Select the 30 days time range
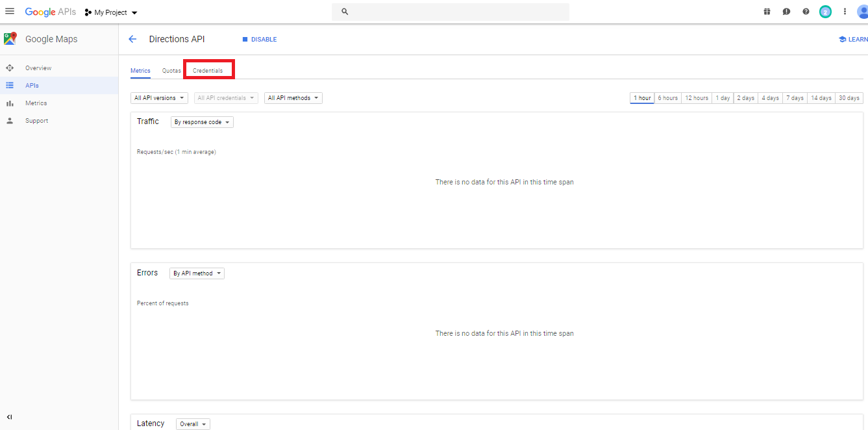 [849, 98]
